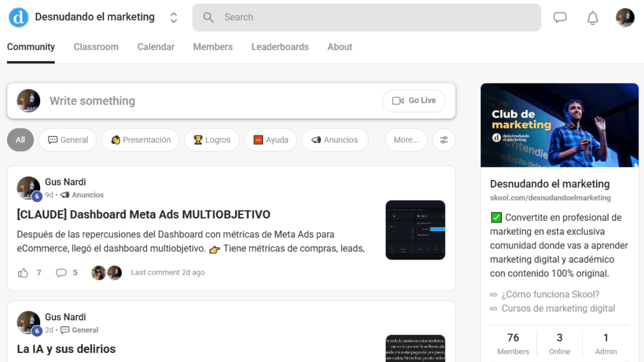Start a live stream with Go Live

point(414,101)
